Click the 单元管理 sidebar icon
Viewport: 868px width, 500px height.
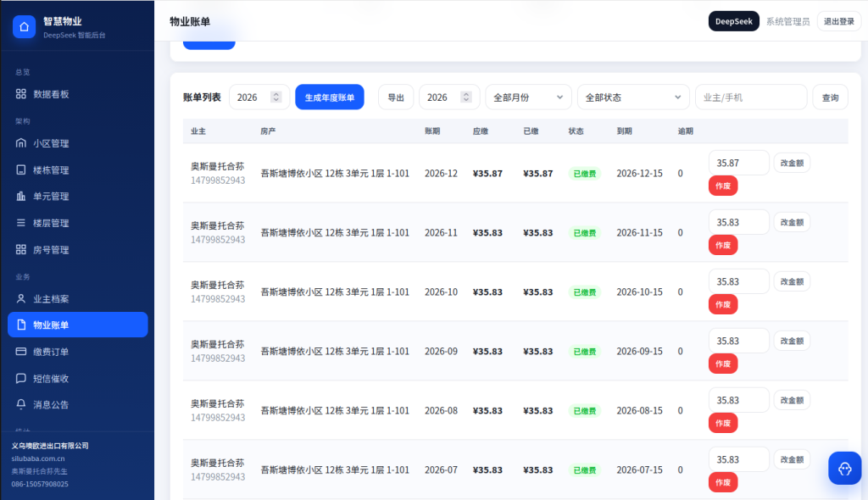coord(21,196)
